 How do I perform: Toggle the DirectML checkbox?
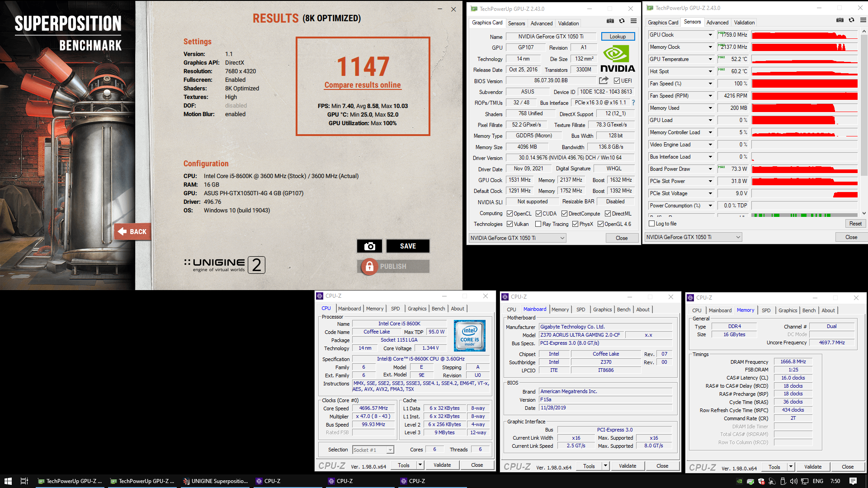pos(608,214)
